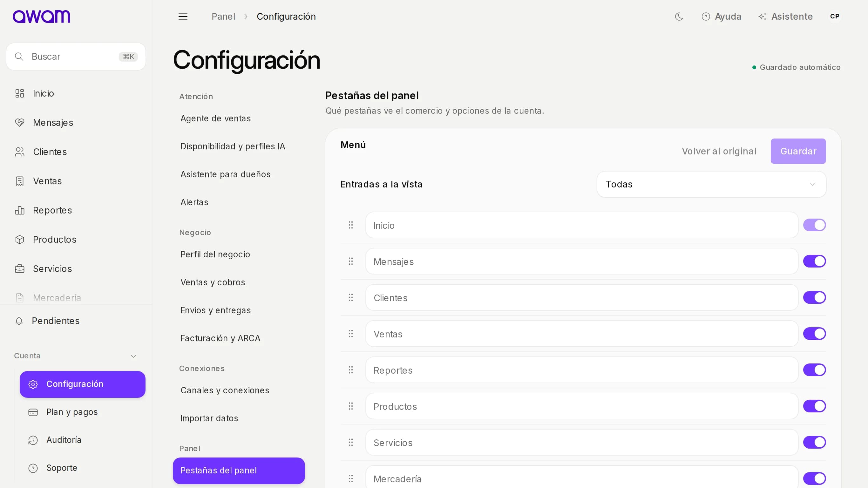Viewport: 868px width, 488px height.
Task: Click the Reportes chart icon in sidebar
Action: (20, 210)
